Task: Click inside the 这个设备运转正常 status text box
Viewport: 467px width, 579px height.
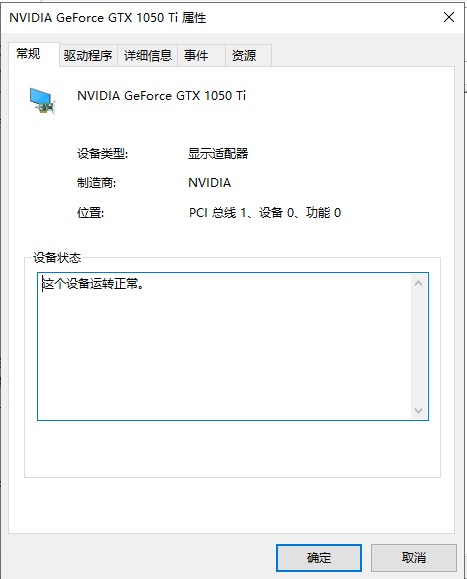Action: [224, 346]
